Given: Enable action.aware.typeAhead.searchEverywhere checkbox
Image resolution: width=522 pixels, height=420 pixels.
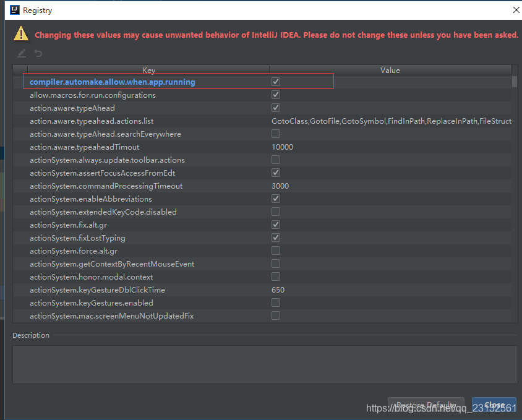Looking at the screenshot, I should [x=276, y=134].
